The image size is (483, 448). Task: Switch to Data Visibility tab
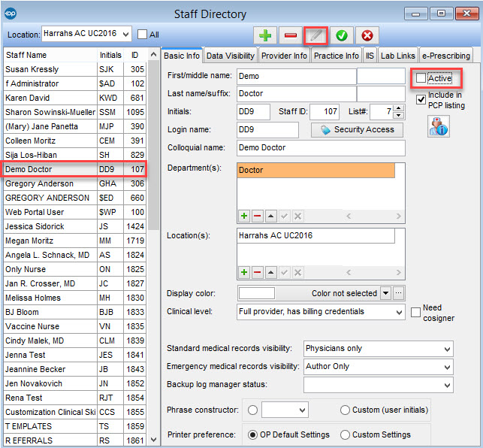[231, 56]
